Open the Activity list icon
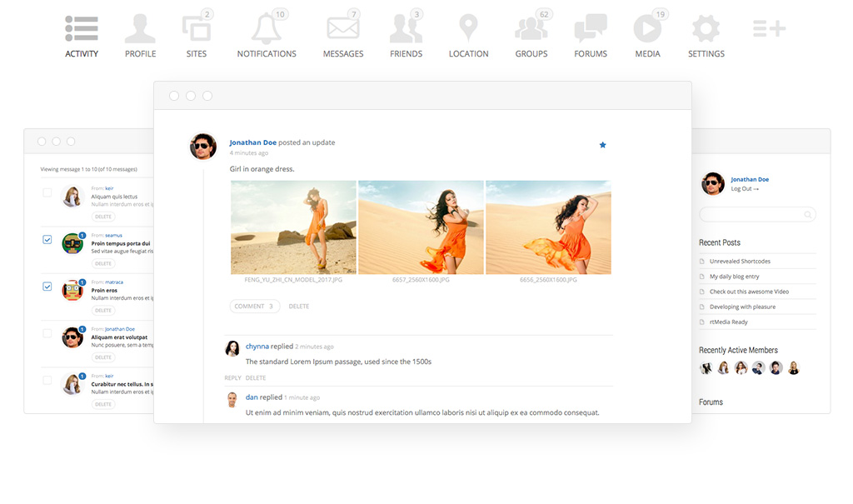 tap(82, 29)
